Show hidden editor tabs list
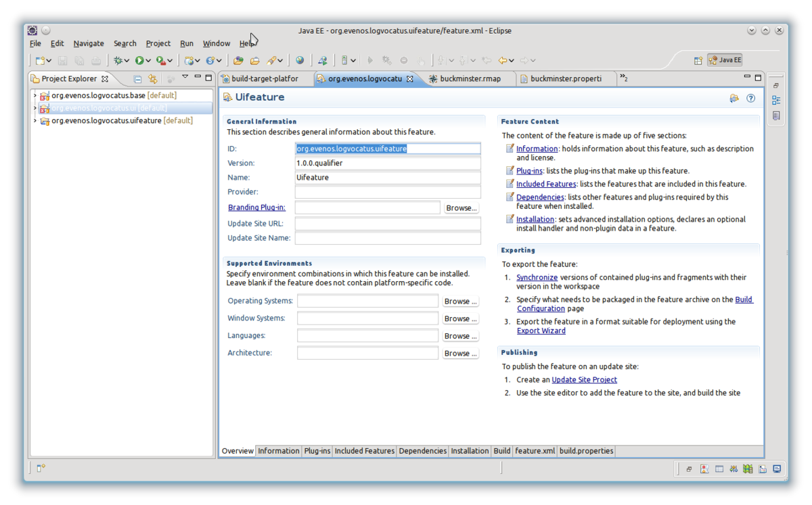This screenshot has width=812, height=505. (x=623, y=78)
